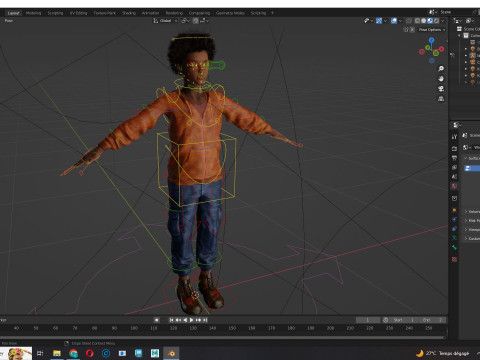The image size is (480, 360).
Task: Open the Pose mode selector
Action: pyautogui.click(x=9, y=21)
